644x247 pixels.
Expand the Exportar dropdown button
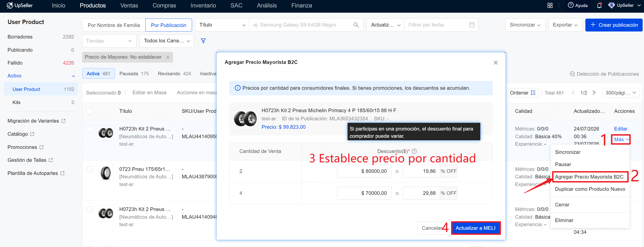(565, 25)
